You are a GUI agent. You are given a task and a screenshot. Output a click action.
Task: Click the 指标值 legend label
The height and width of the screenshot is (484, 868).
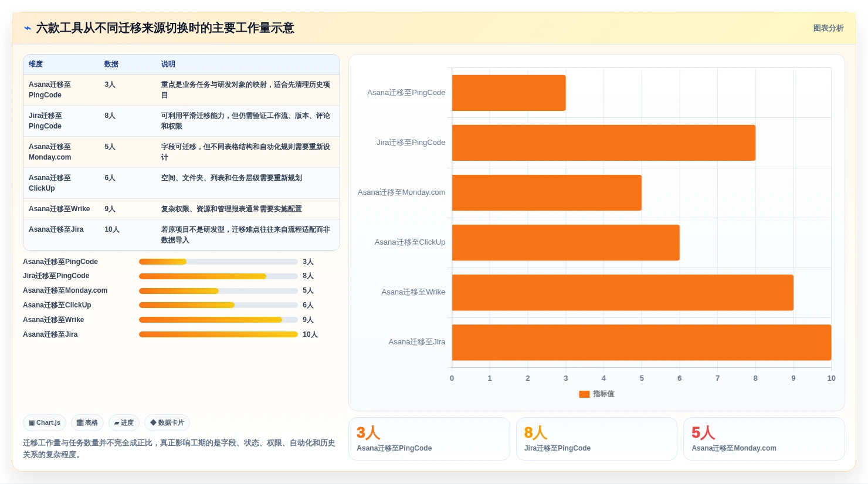[x=603, y=394]
